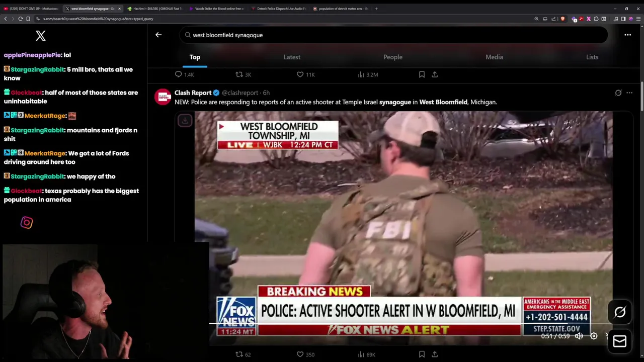The image size is (644, 362).
Task: Open the floating Grok button
Action: tap(620, 312)
